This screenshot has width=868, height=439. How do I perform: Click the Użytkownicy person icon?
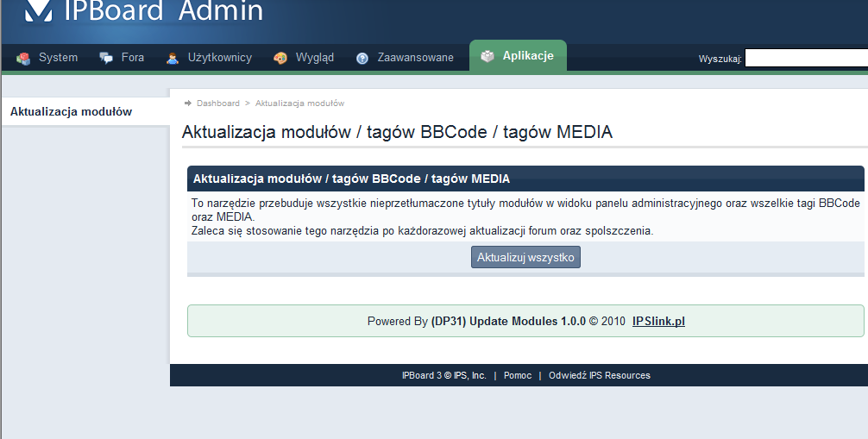[x=173, y=58]
